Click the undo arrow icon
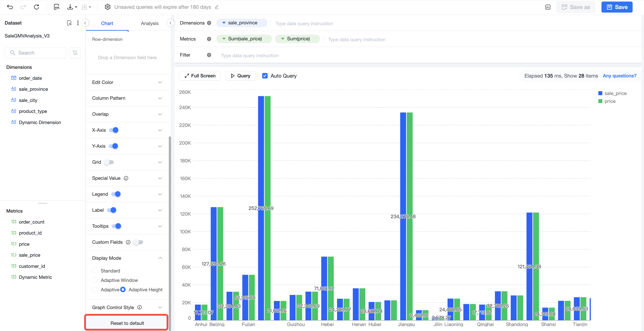Image resolution: width=644 pixels, height=331 pixels. [x=10, y=7]
